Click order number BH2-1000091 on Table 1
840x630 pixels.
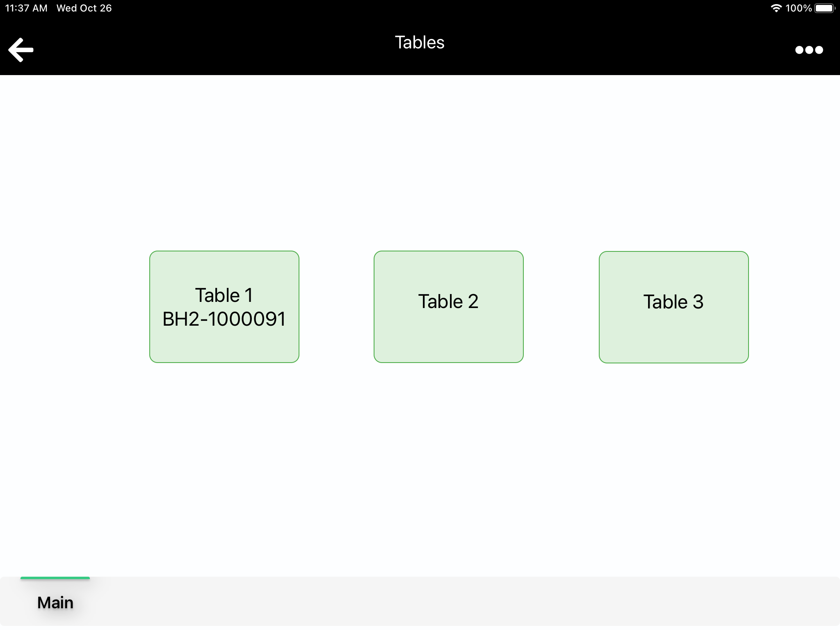coord(224,319)
